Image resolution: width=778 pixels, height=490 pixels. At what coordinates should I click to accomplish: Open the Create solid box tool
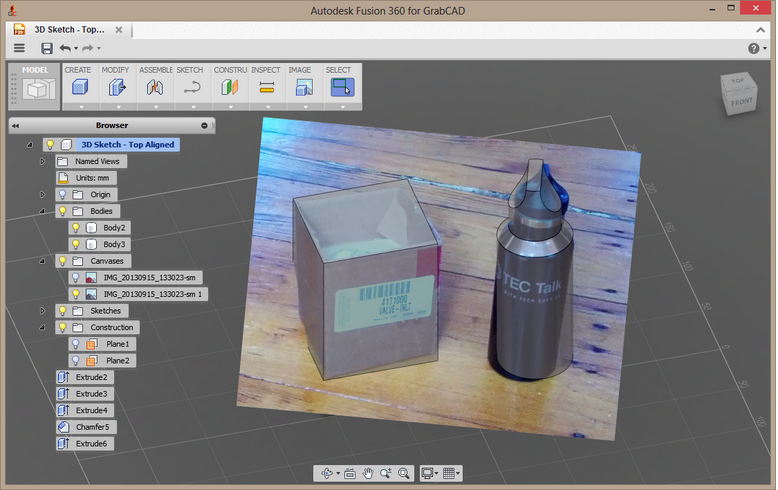point(80,88)
